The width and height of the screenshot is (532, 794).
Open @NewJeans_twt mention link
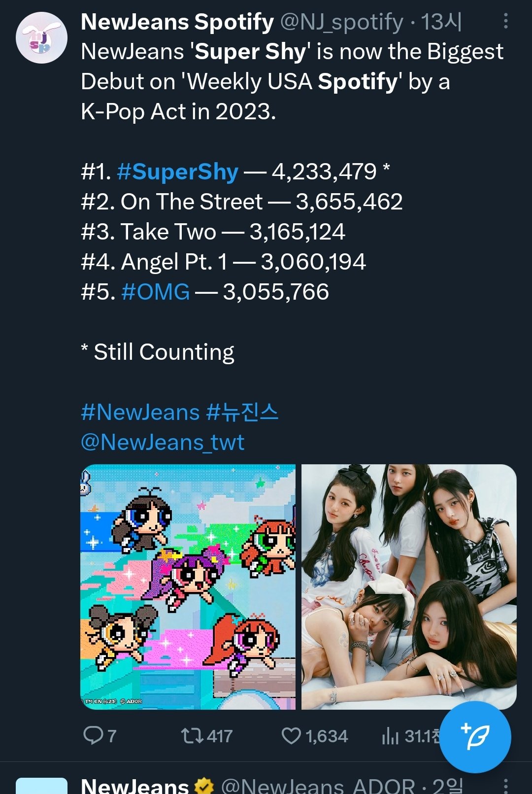[163, 442]
